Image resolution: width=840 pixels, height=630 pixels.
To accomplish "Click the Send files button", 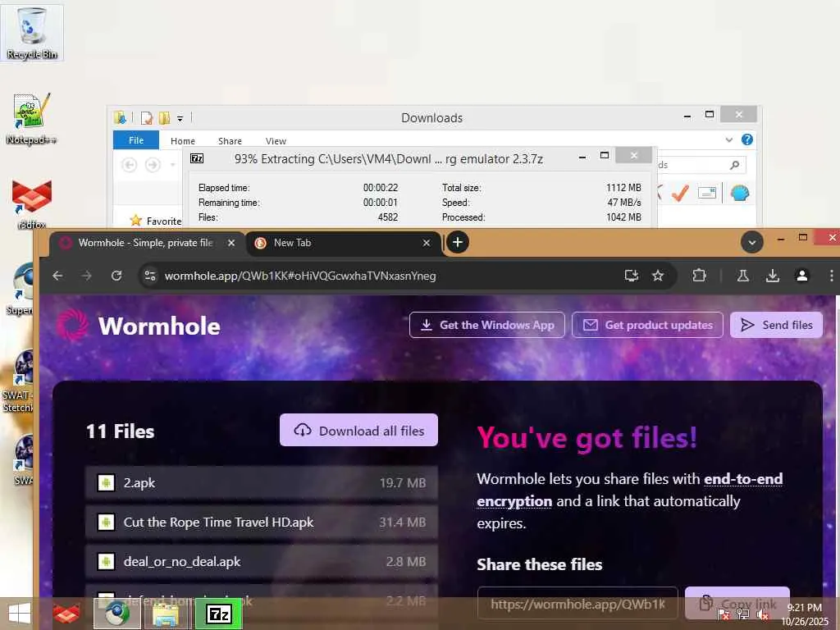I will click(776, 325).
